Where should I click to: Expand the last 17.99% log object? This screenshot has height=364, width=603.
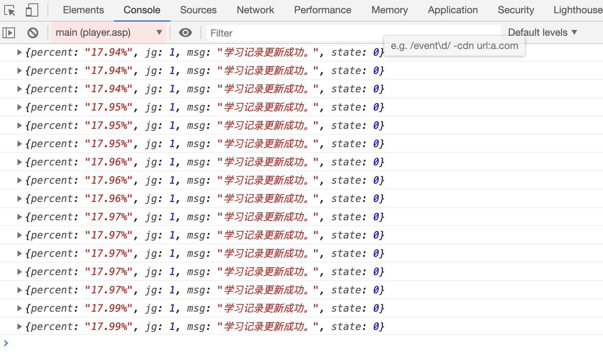[x=19, y=327]
